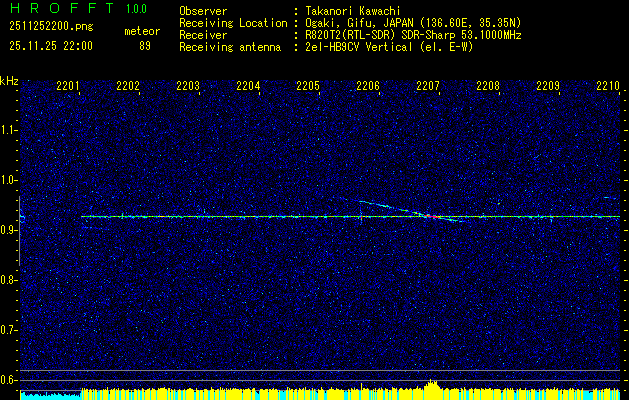This screenshot has width=629, height=400.
Task: Click the 2201 time marker
Action: (x=68, y=85)
